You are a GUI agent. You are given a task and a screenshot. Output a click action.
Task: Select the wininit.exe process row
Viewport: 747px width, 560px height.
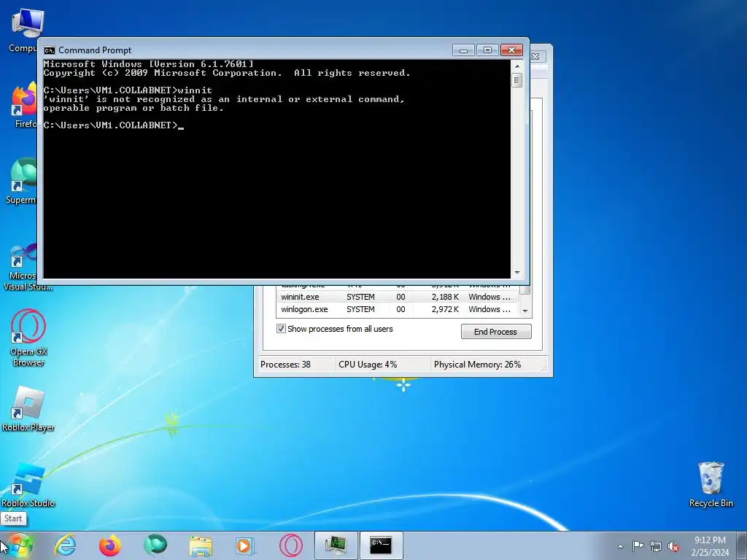[398, 297]
